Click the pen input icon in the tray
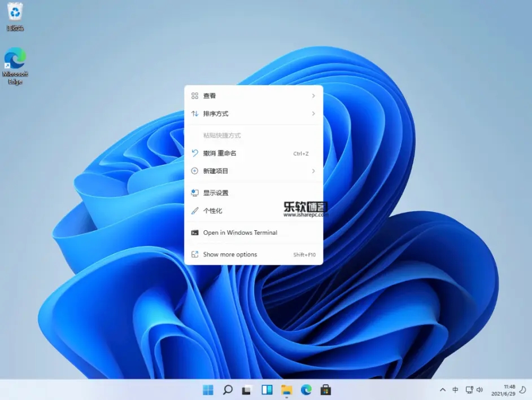This screenshot has height=400, width=532. click(455, 390)
